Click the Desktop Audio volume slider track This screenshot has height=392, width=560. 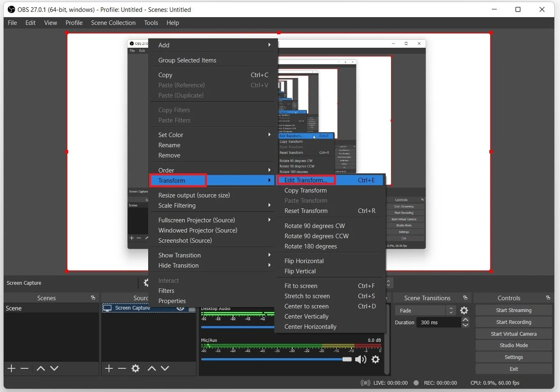click(x=238, y=327)
